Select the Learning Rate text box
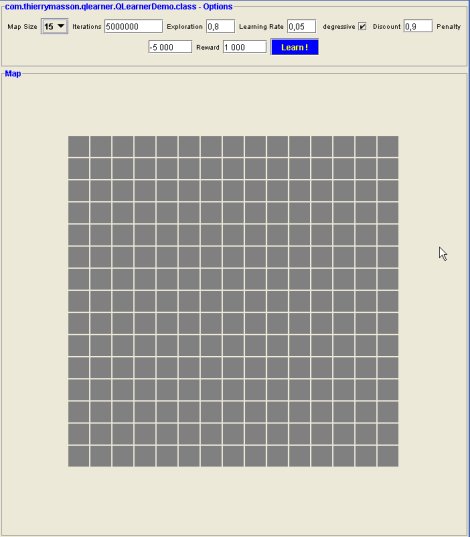 click(301, 26)
